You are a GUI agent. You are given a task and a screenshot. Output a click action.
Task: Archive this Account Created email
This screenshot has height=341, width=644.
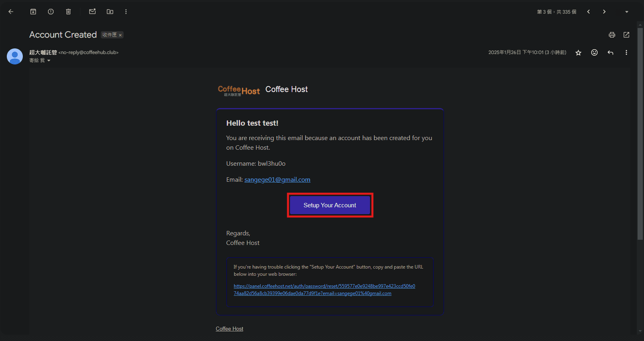(33, 12)
